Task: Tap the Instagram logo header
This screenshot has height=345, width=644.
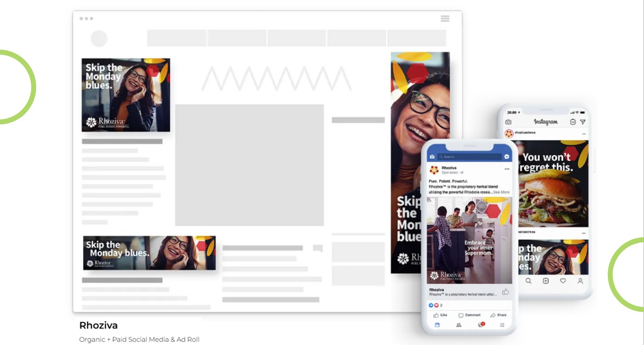Action: point(546,122)
